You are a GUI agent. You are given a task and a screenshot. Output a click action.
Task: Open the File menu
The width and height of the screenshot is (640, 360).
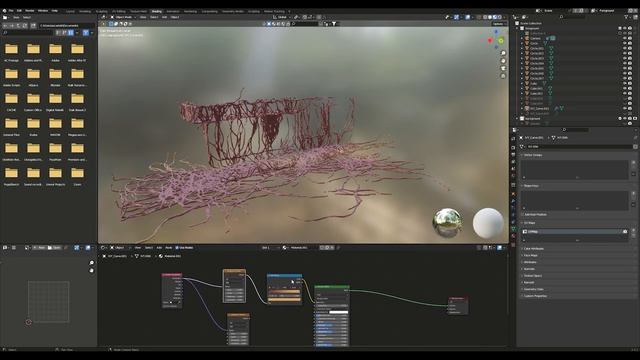(11, 11)
